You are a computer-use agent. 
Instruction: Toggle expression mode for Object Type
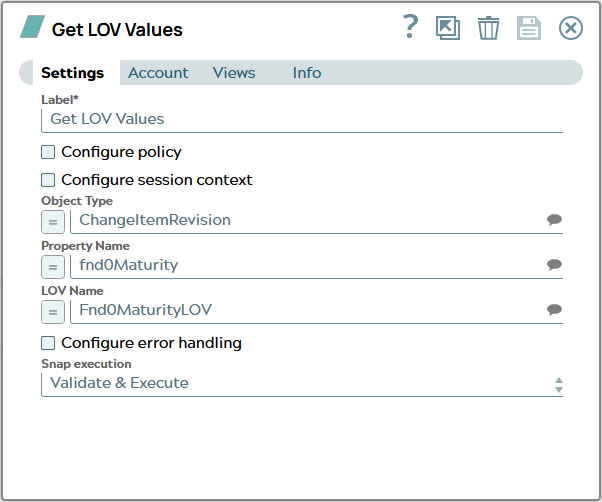pos(53,222)
